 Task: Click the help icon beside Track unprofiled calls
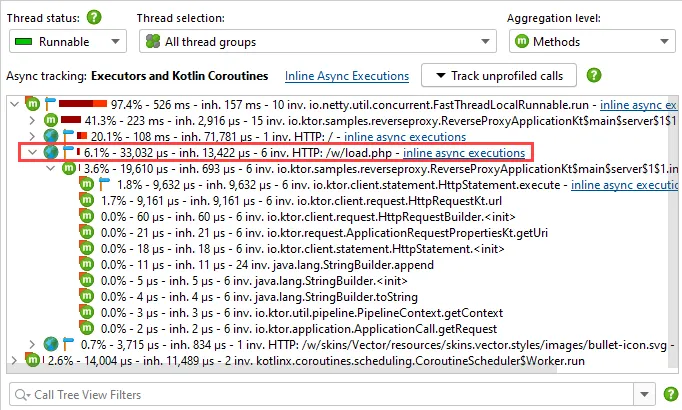point(594,75)
